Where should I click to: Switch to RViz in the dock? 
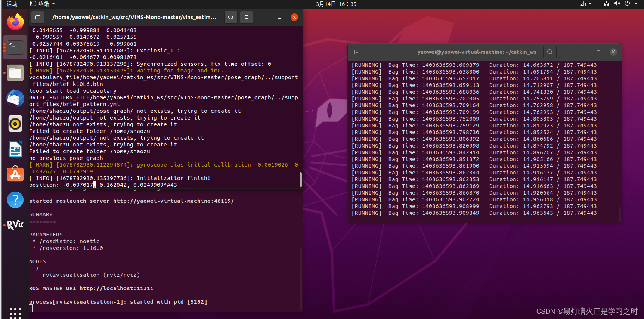(x=15, y=225)
